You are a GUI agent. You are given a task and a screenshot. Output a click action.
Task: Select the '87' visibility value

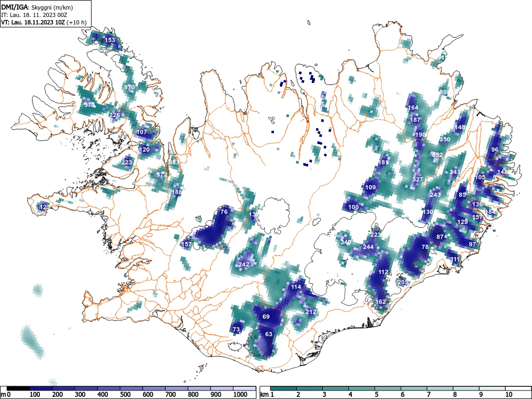440,237
